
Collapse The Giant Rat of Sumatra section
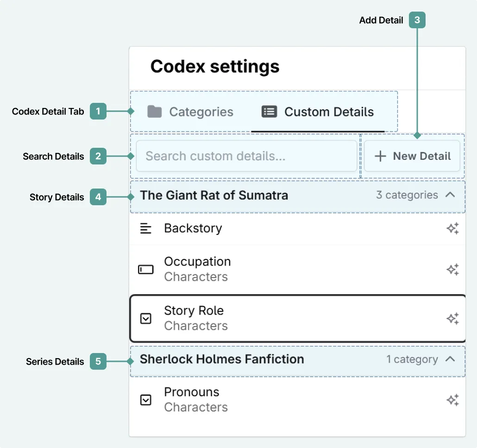(x=450, y=195)
